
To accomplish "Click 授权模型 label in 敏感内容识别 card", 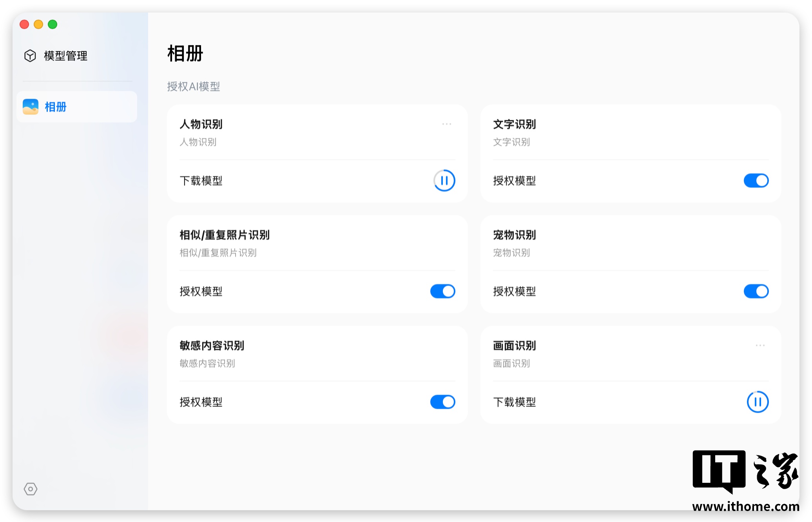I will (x=201, y=402).
